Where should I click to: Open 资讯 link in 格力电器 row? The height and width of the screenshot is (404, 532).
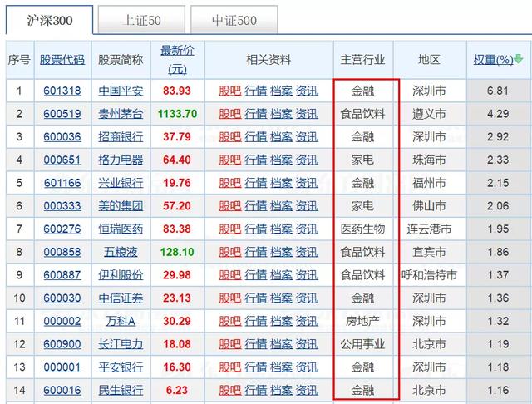pyautogui.click(x=307, y=160)
